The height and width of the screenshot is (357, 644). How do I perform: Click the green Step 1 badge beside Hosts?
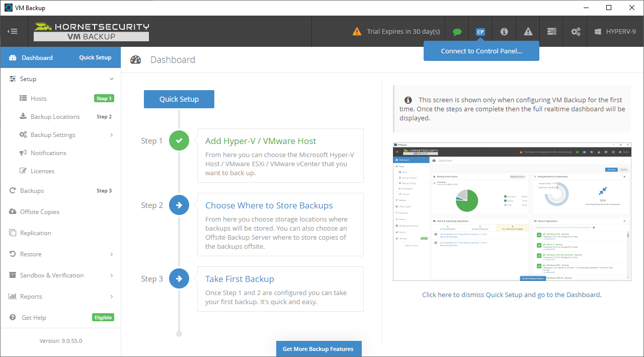pos(104,99)
